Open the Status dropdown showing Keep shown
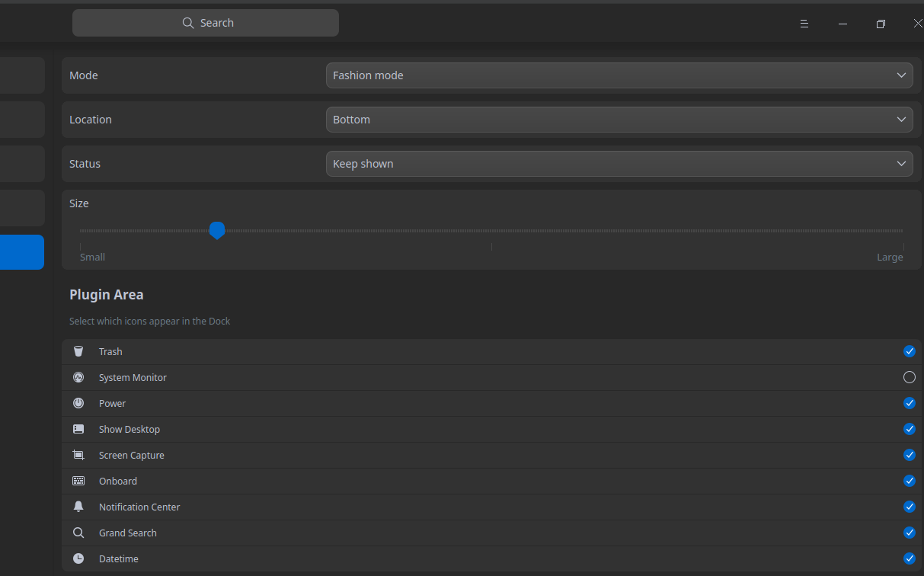The image size is (924, 576). pyautogui.click(x=619, y=164)
